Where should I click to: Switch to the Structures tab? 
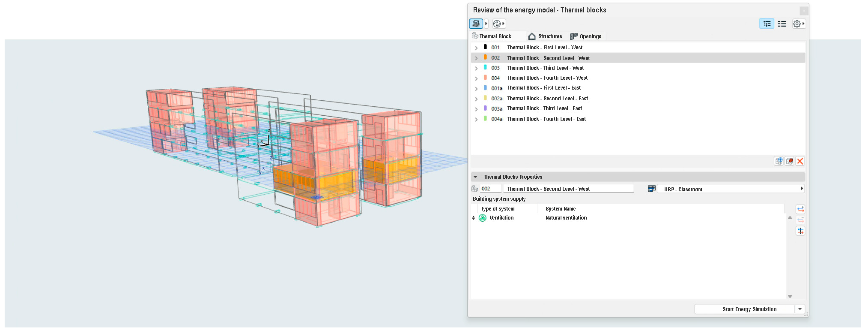[x=546, y=36]
